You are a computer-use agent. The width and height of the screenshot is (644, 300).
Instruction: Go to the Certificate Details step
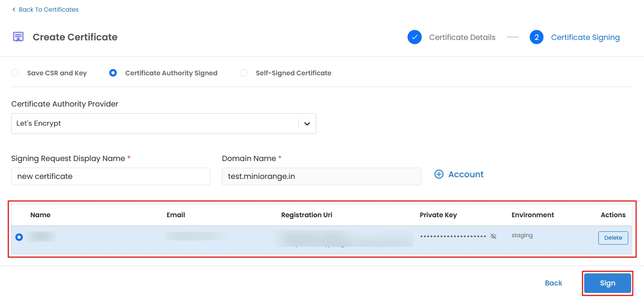click(462, 37)
